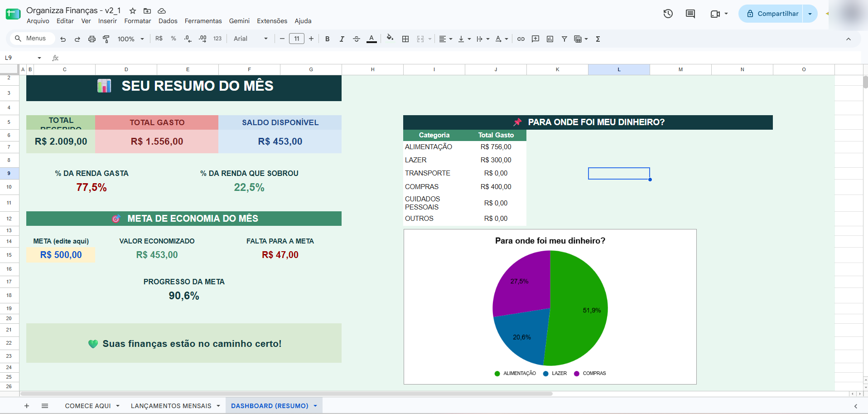Format as currency R$
The image size is (868, 414).
(x=159, y=39)
